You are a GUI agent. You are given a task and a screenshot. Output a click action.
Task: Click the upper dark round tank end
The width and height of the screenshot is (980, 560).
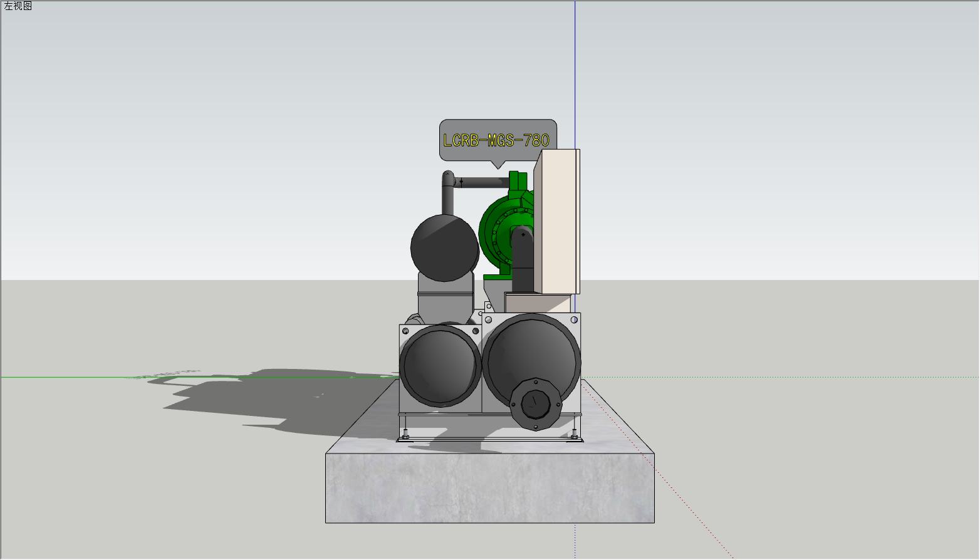pyautogui.click(x=444, y=247)
